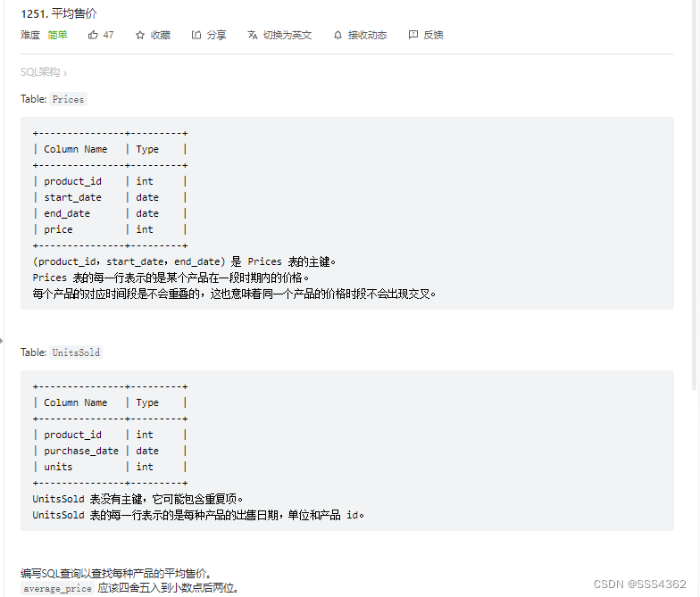Click the primary key description line of Prices
Image resolution: width=700 pixels, height=597 pixels.
pyautogui.click(x=184, y=261)
